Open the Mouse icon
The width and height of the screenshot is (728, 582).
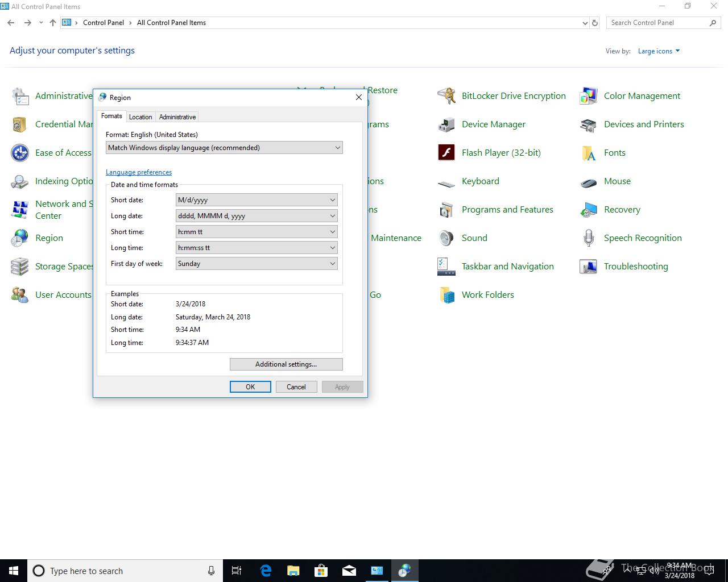point(589,182)
